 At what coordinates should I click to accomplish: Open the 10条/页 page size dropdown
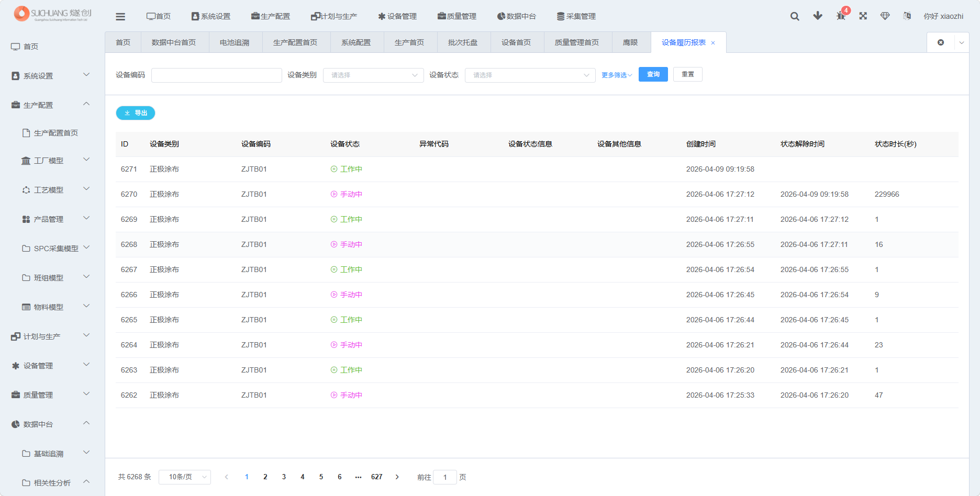185,477
